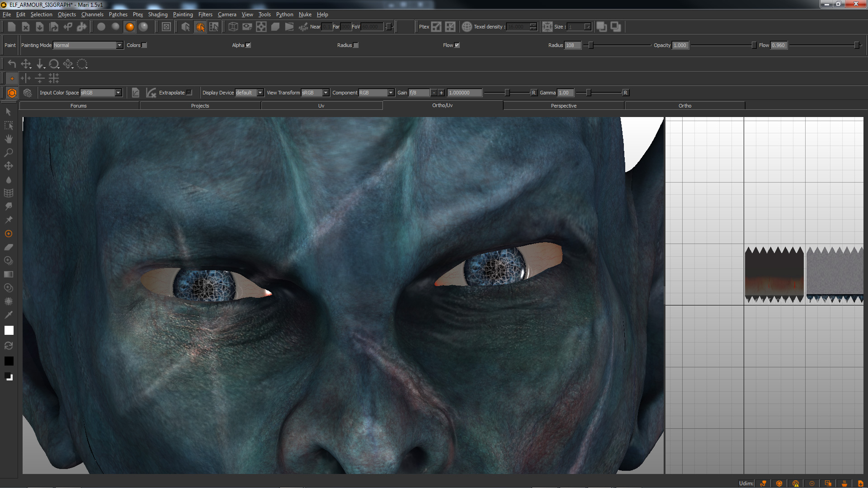Click the Gamma reset R button
Viewport: 868px width, 488px height.
[x=626, y=93]
